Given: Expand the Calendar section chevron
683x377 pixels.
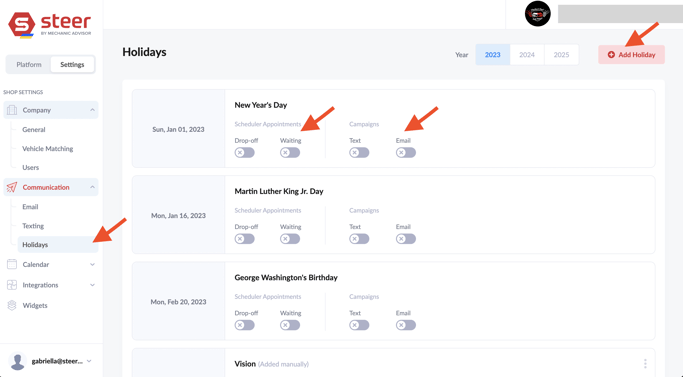Looking at the screenshot, I should [x=92, y=264].
